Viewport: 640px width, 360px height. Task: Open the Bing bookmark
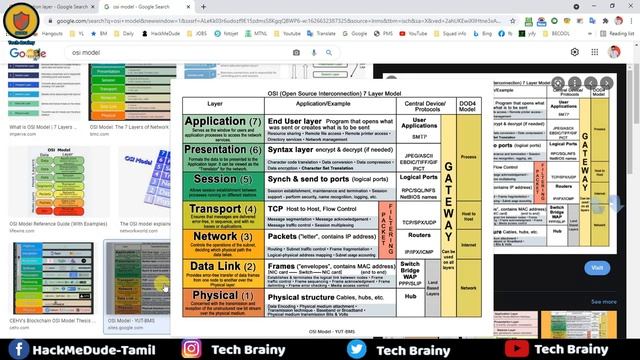coord(482,33)
